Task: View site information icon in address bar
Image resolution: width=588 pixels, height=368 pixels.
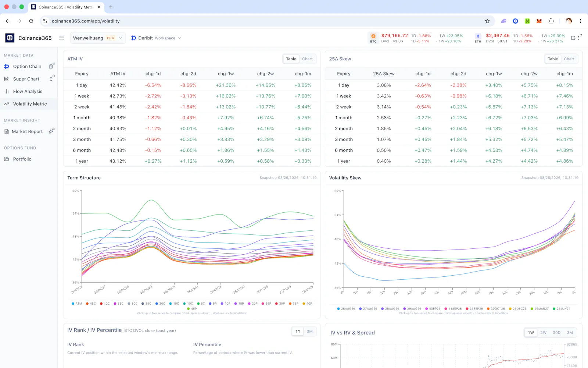Action: 45,21
